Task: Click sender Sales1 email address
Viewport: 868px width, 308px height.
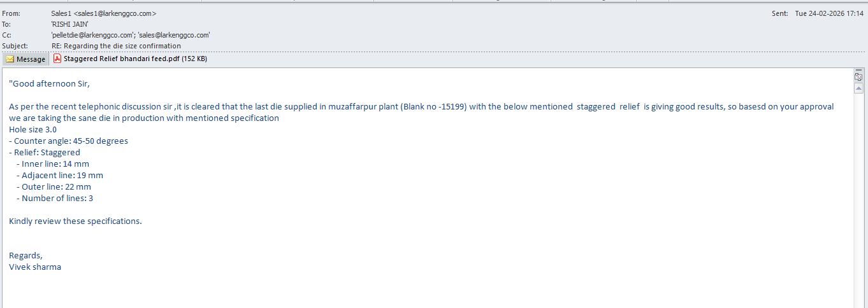Action: [103, 13]
